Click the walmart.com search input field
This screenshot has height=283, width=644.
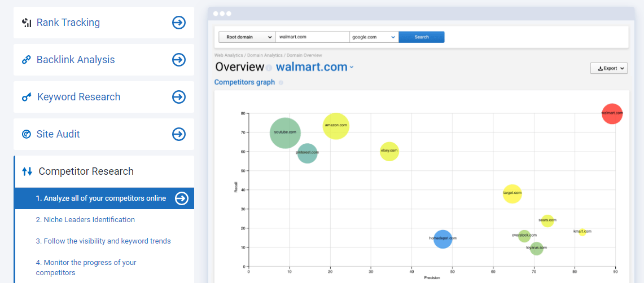(312, 37)
